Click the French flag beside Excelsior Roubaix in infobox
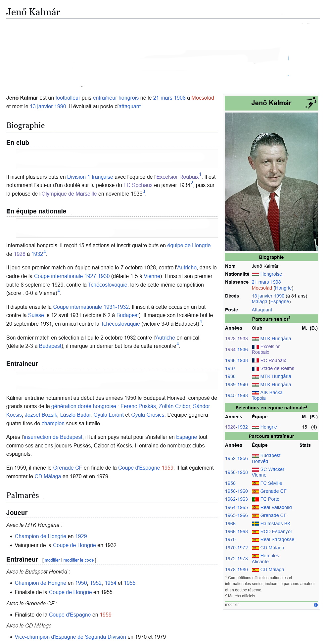Screen dimensions: 328x644 click(x=255, y=346)
